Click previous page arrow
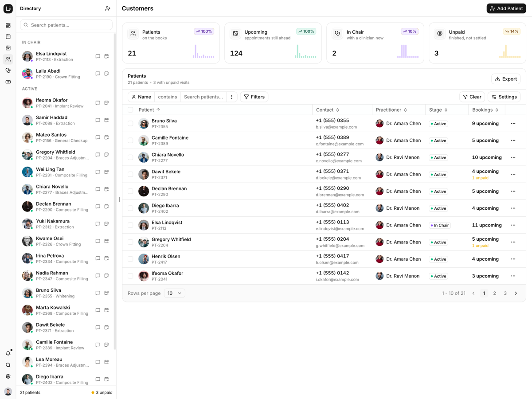Image resolution: width=532 pixels, height=399 pixels. [473, 293]
